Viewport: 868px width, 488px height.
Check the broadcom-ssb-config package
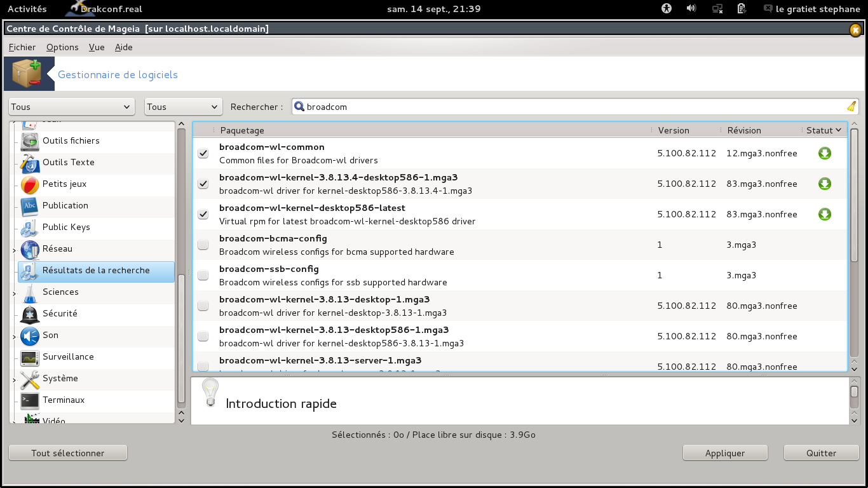(x=203, y=275)
